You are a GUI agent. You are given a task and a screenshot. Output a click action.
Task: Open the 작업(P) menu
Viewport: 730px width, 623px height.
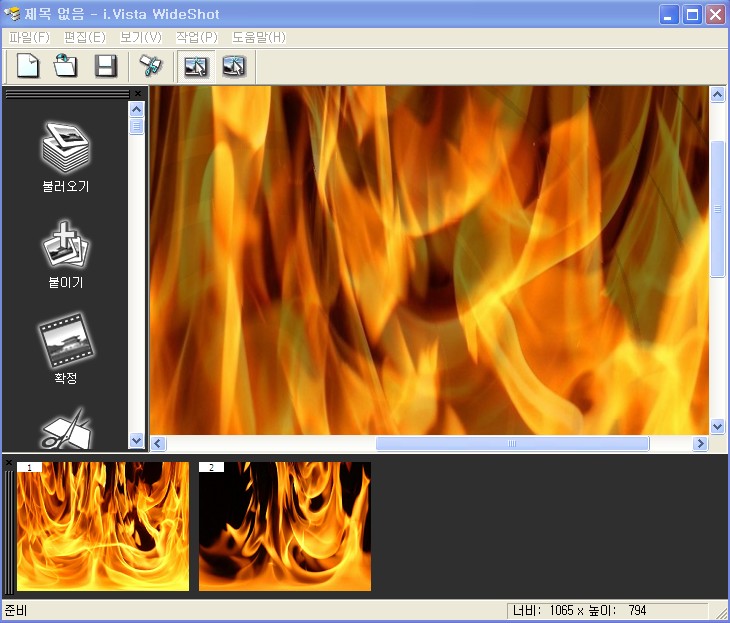(196, 37)
